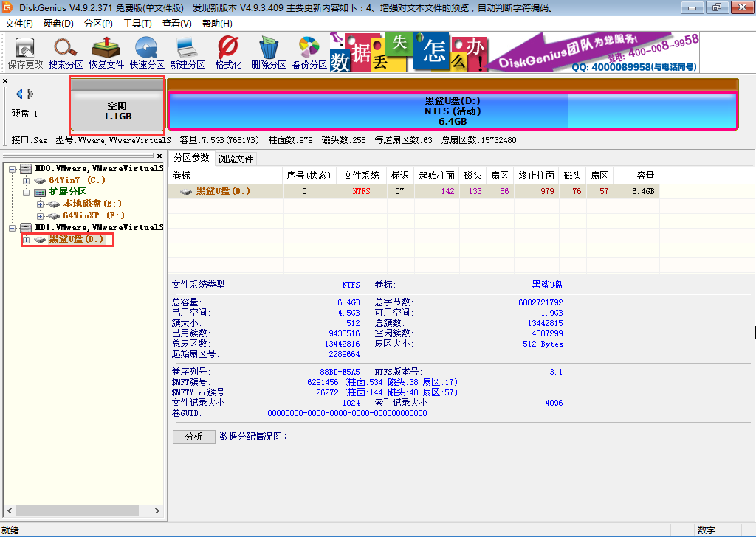Viewport: 756px width, 537px height.
Task: Collapse the 扩展分区 extended partition node
Action: tap(27, 192)
